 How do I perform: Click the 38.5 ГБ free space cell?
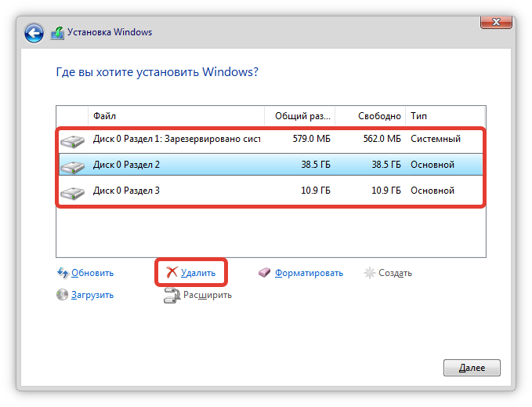[x=386, y=165]
